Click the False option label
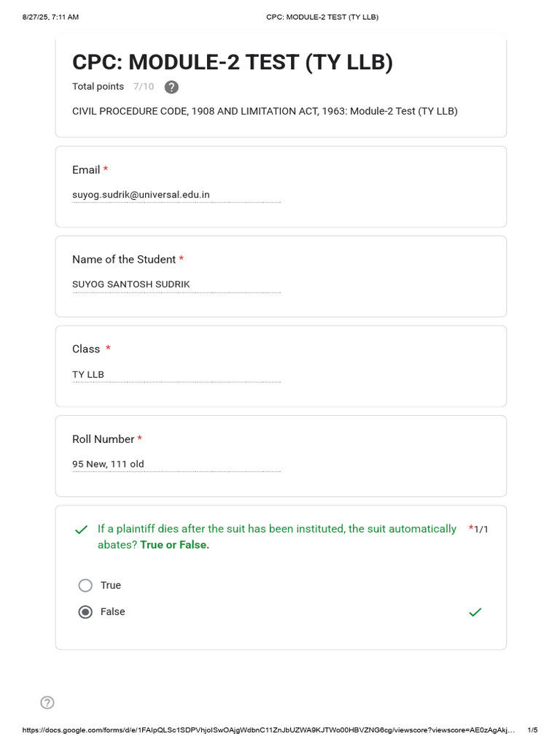Image resolution: width=560 pixels, height=747 pixels. pos(113,612)
